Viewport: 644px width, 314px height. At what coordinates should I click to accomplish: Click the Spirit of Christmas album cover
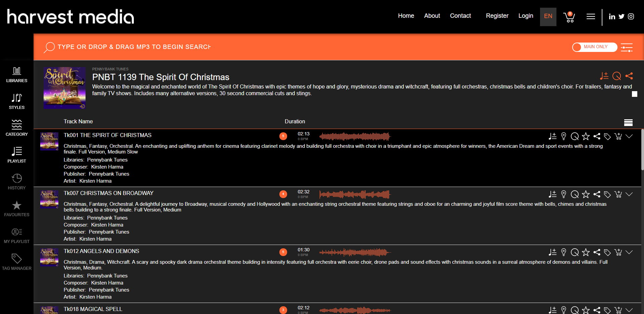click(x=64, y=88)
